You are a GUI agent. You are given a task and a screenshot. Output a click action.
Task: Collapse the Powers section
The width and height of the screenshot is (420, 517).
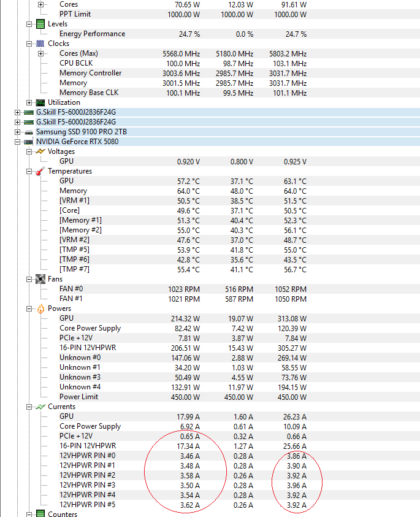coord(29,309)
